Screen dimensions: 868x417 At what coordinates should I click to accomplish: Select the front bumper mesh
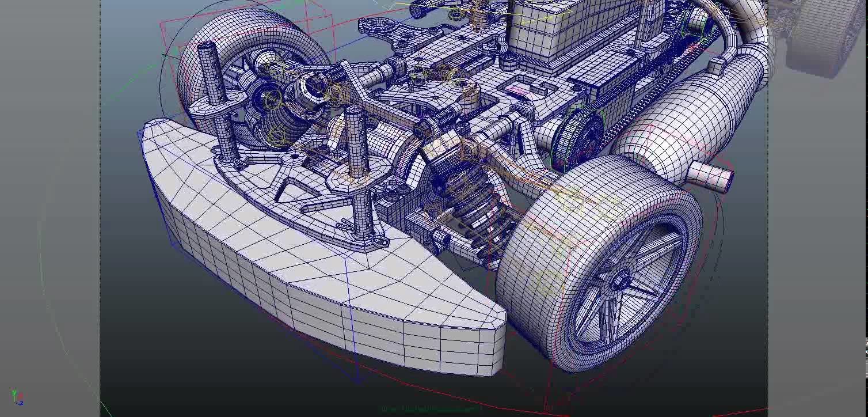coord(317,276)
